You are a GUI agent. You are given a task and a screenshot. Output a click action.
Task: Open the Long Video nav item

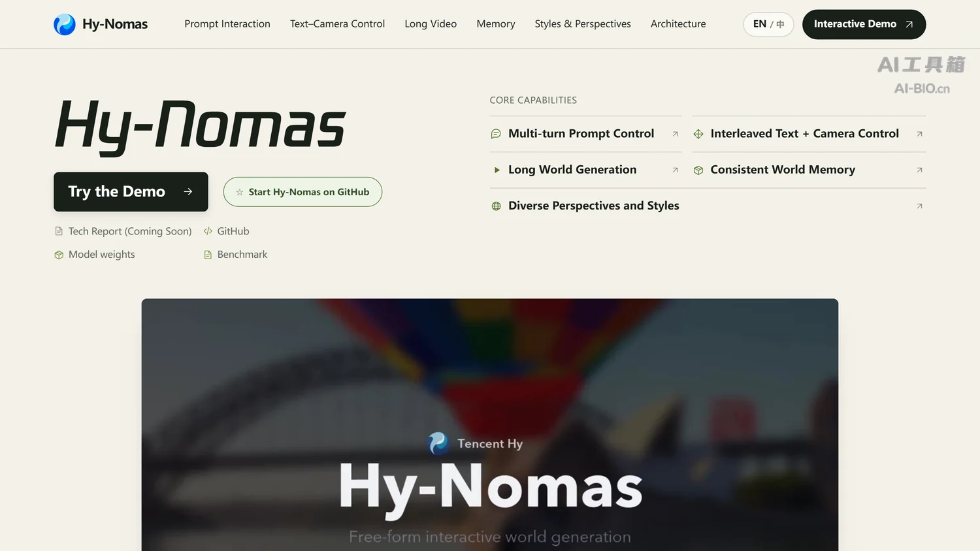(x=431, y=24)
